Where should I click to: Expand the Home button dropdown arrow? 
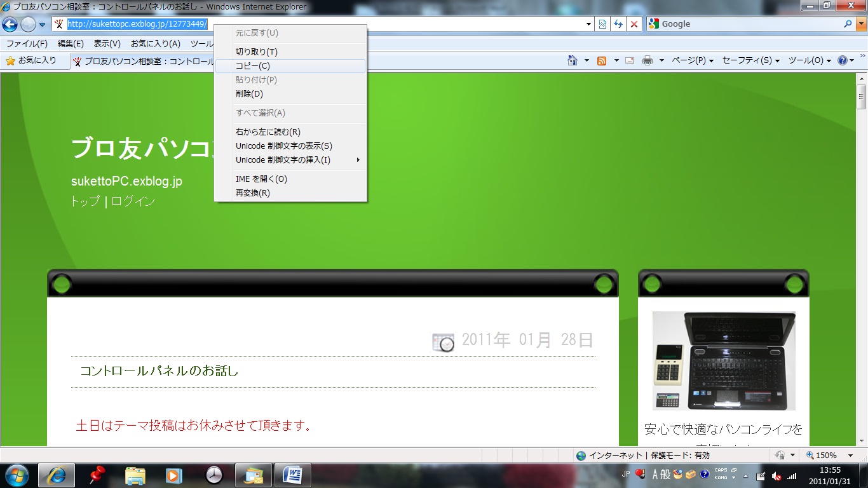587,61
